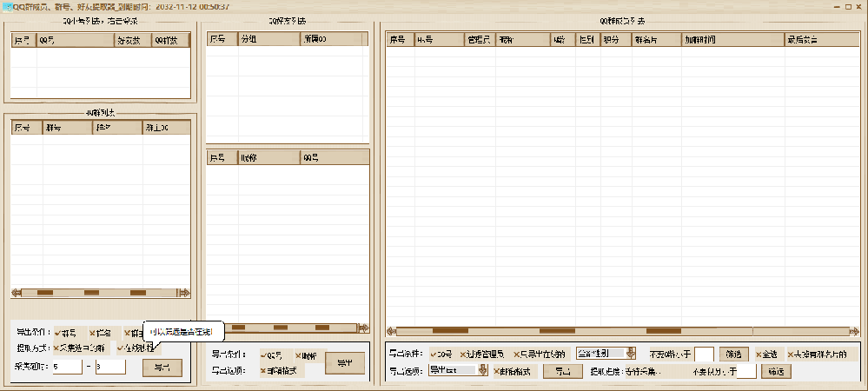Click 好友数 column header in QQ小号列表
The height and width of the screenshot is (391, 868).
133,40
